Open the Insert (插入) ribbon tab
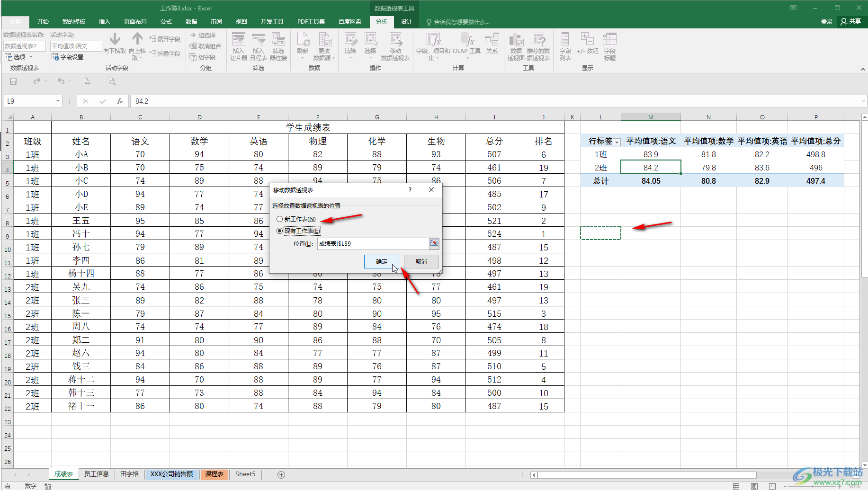The width and height of the screenshot is (868, 490). 104,22
